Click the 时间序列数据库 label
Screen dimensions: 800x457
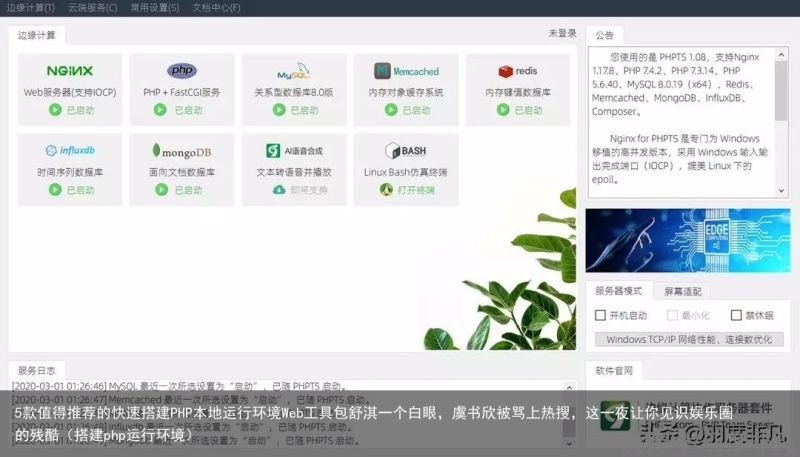[x=70, y=172]
